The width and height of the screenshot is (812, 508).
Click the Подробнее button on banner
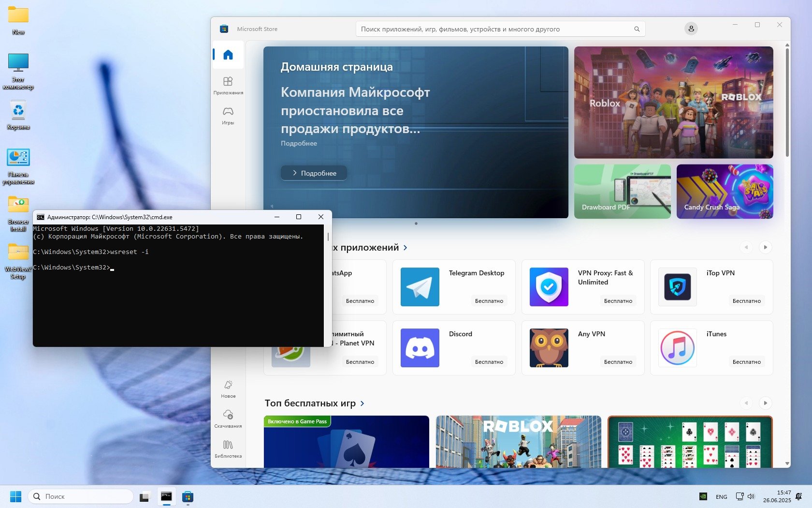pyautogui.click(x=314, y=173)
